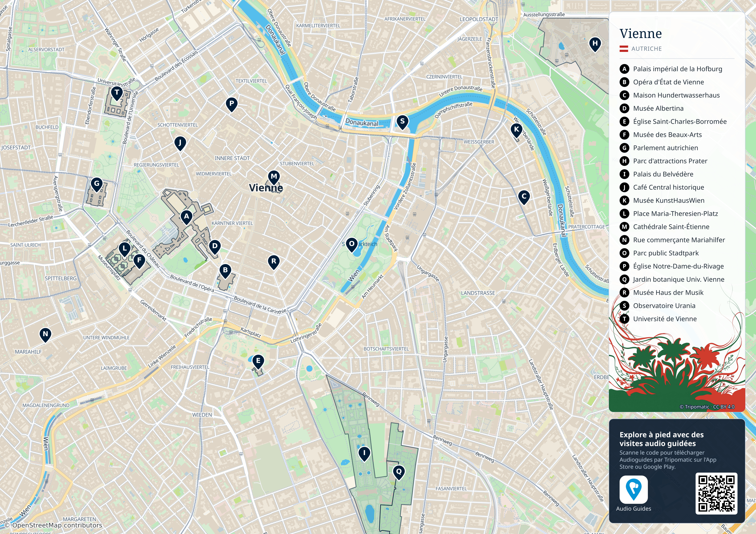Screen dimensions: 756x534
Task: Click map pin L at Maria-Theresien-Platz
Action: pos(124,249)
